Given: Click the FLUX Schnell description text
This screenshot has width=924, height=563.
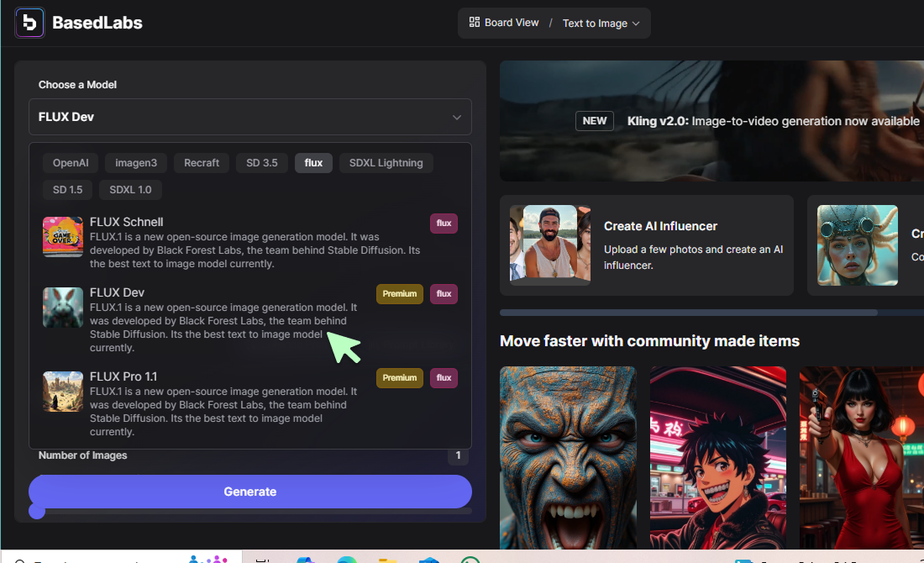Looking at the screenshot, I should (x=255, y=250).
